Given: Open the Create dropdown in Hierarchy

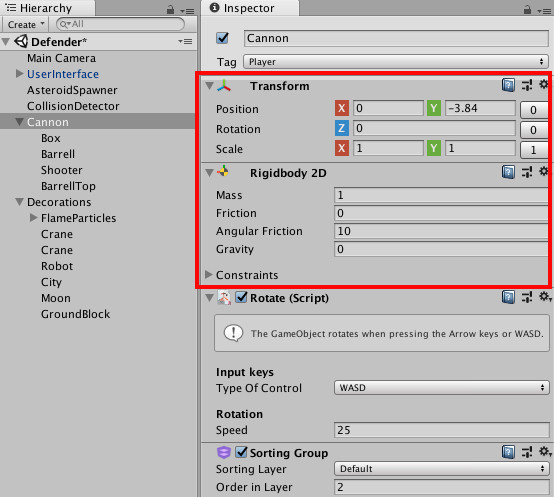Looking at the screenshot, I should (26, 24).
